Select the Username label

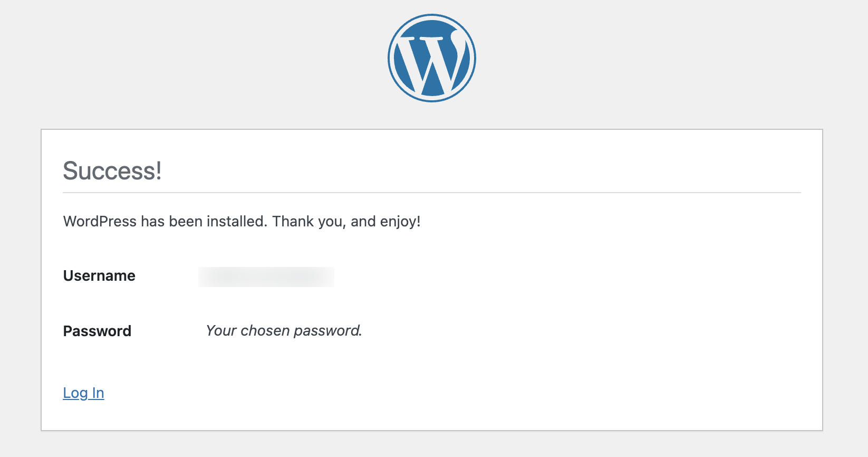click(99, 275)
